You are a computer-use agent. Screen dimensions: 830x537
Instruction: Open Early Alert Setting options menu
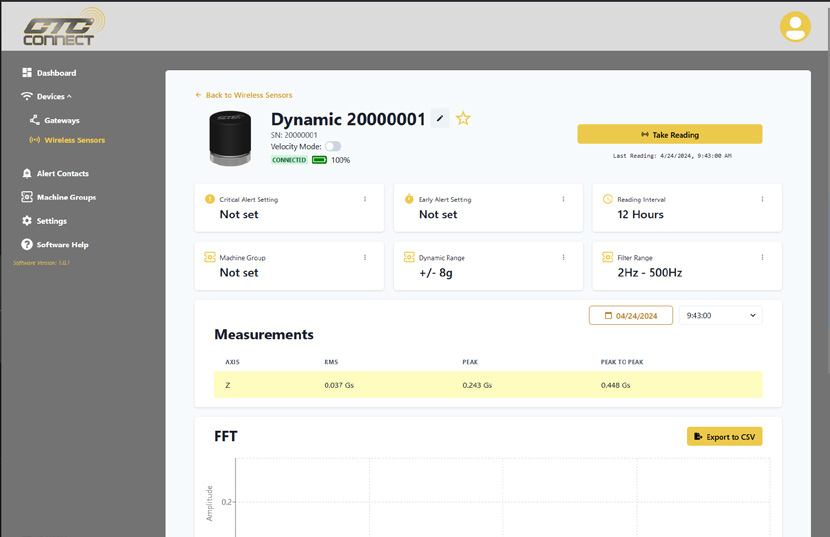(x=563, y=199)
